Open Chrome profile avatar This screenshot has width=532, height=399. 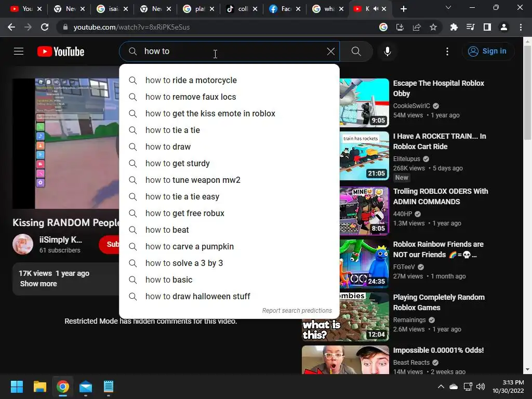[504, 27]
